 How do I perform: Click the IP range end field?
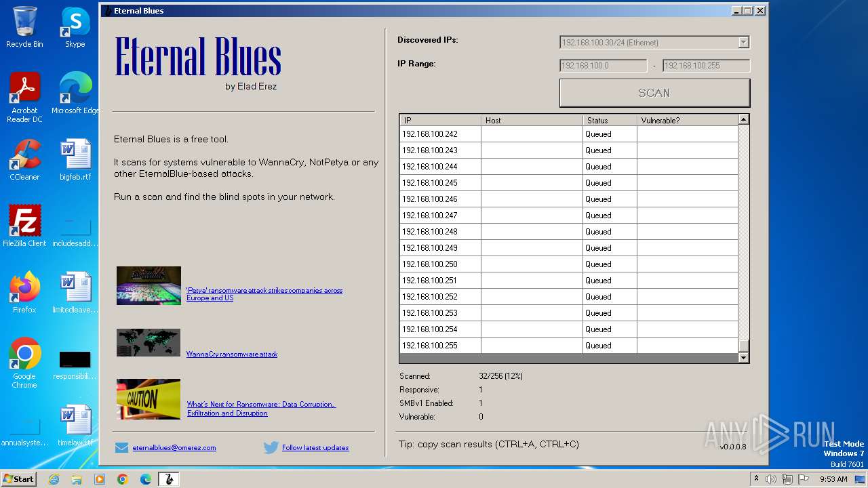[706, 66]
